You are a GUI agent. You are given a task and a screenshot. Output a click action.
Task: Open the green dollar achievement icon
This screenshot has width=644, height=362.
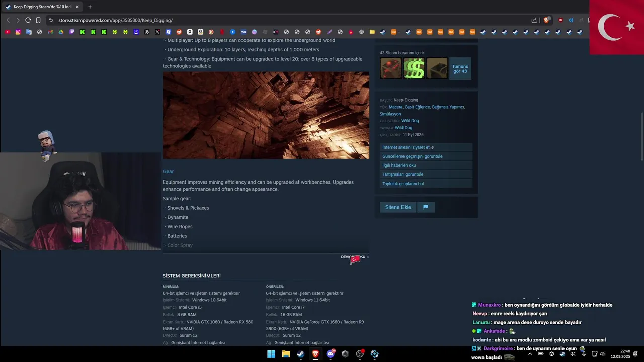(x=414, y=68)
